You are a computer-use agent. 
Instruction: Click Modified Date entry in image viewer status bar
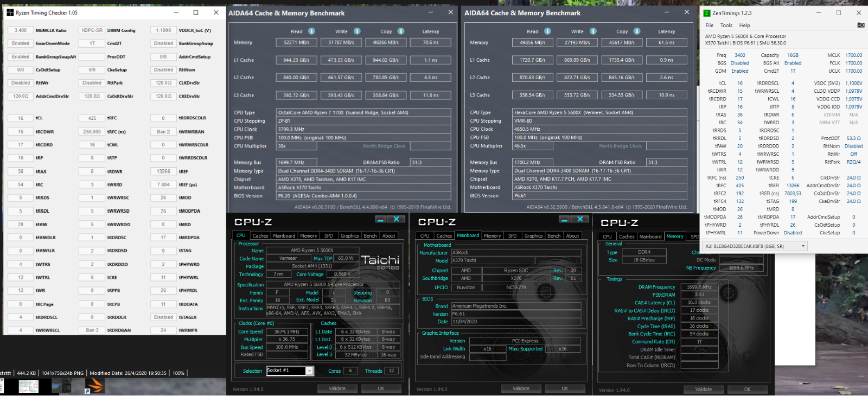[128, 373]
